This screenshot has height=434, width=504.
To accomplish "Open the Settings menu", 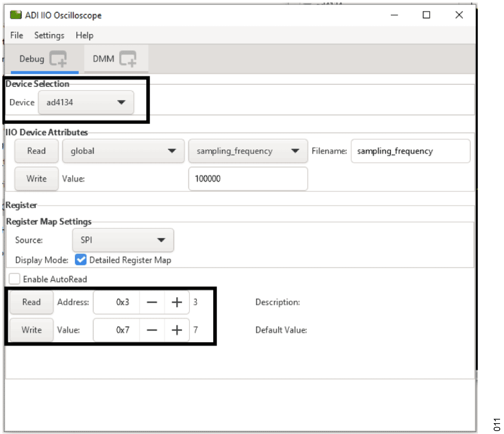I will pos(49,35).
